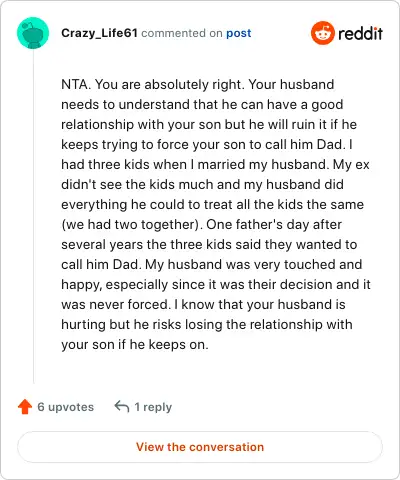Viewport: 400px width, 480px height.
Task: Click the reply arrow icon
Action: click(122, 407)
